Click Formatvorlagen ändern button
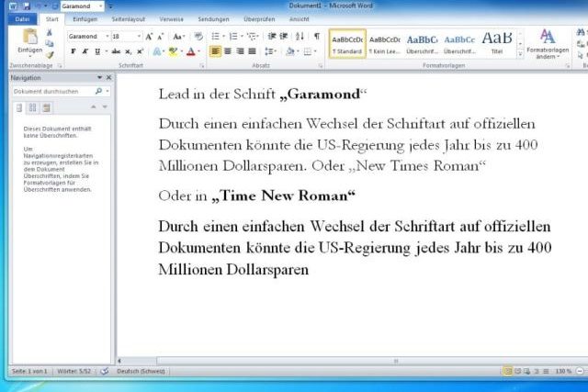Image resolution: width=588 pixels, height=392 pixels. click(548, 44)
